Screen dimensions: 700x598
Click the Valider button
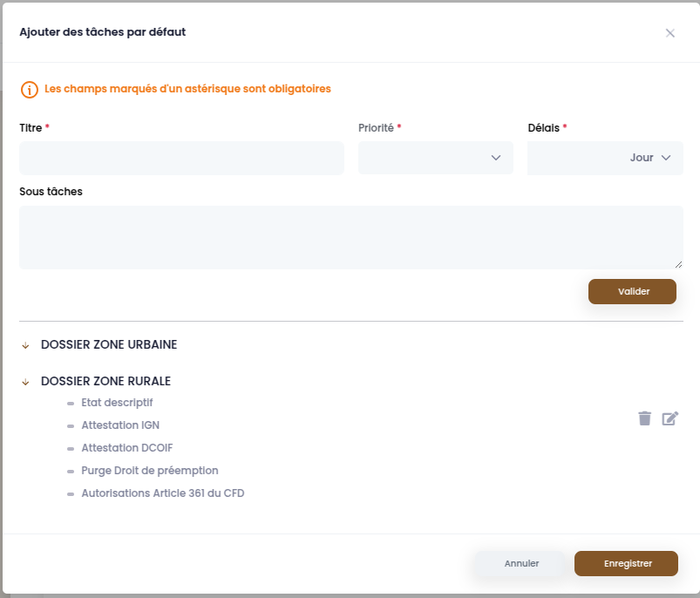632,291
